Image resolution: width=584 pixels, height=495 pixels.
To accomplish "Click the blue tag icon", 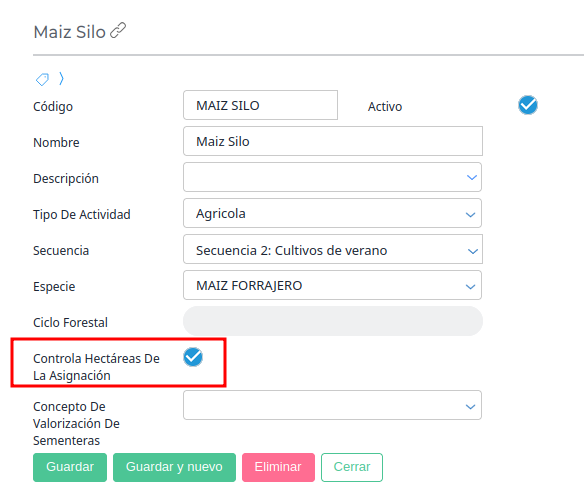I will tap(42, 79).
